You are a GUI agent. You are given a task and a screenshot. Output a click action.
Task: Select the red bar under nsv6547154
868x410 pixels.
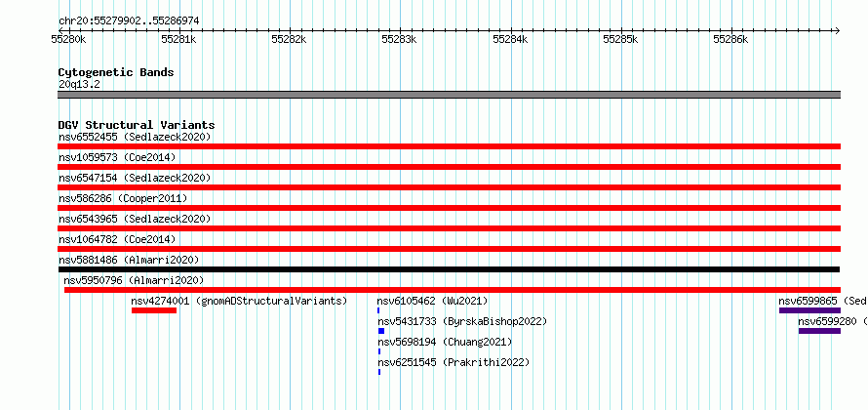[449, 187]
